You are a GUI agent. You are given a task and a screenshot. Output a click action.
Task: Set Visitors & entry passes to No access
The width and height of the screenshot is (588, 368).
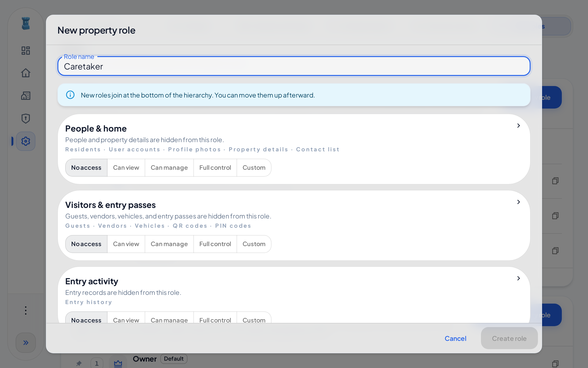point(86,244)
